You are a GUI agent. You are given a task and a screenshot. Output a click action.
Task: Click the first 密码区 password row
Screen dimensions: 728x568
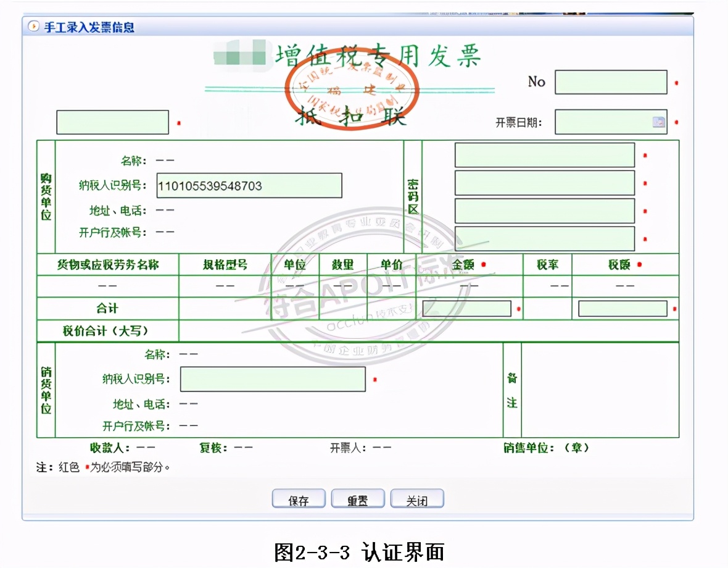pos(544,154)
